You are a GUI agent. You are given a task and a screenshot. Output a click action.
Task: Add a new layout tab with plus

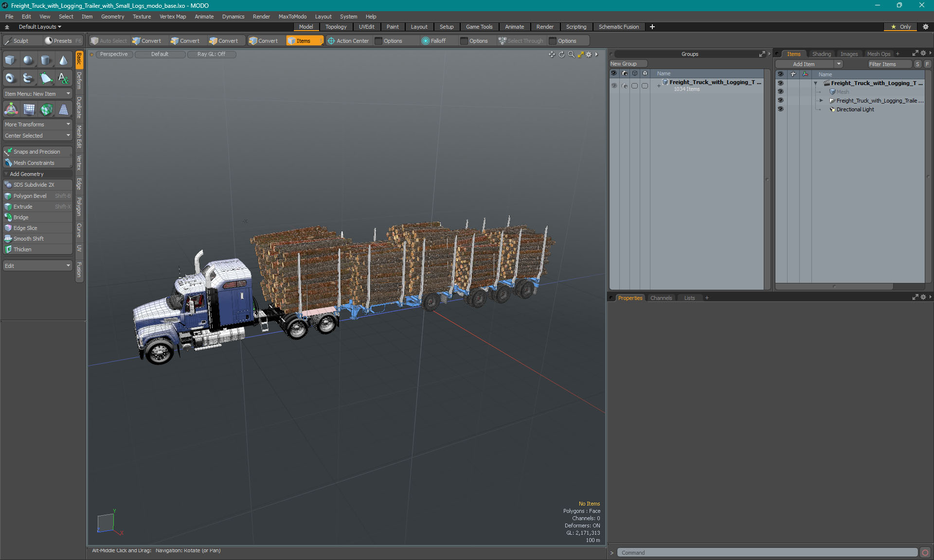(x=652, y=27)
